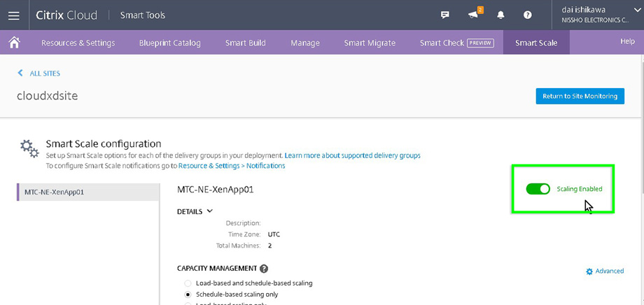Go back to ALL SITES
644x305 pixels.
[x=45, y=73]
